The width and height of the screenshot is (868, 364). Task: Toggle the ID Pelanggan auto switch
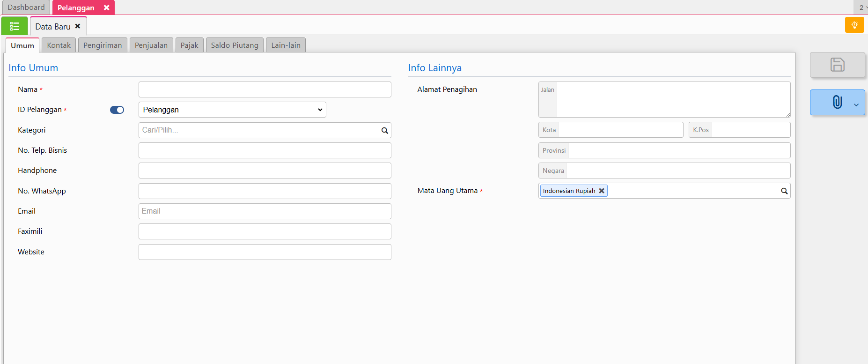117,110
